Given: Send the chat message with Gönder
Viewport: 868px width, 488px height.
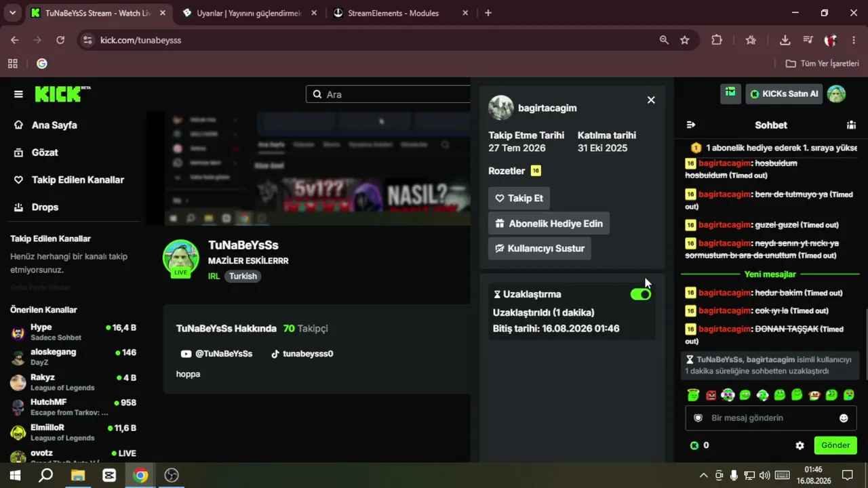Looking at the screenshot, I should pyautogui.click(x=835, y=445).
